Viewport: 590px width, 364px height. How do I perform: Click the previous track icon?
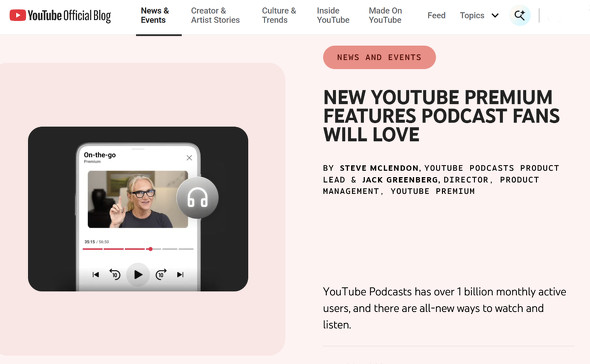click(96, 275)
